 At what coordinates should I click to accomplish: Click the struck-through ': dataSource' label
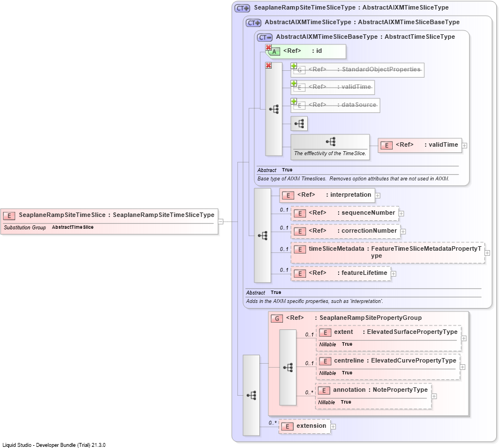[x=357, y=105]
